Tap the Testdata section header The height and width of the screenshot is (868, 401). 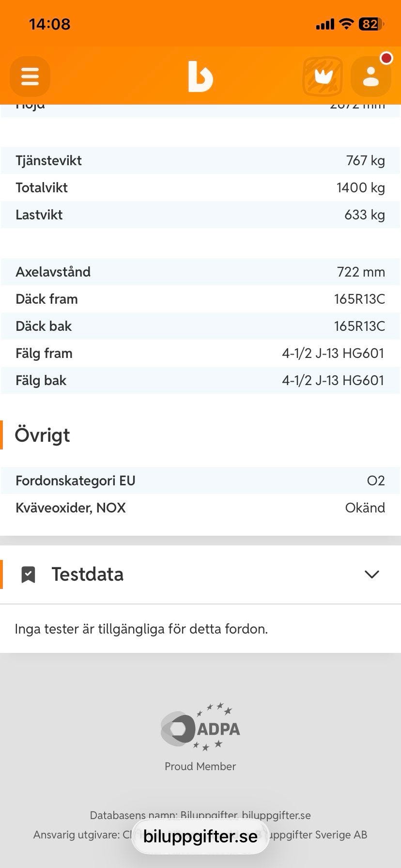point(200,574)
